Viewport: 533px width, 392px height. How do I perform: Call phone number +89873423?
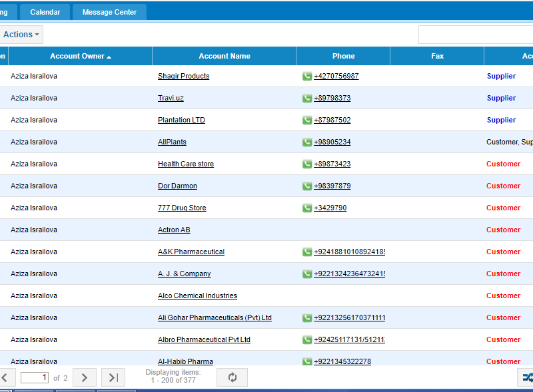pos(332,164)
